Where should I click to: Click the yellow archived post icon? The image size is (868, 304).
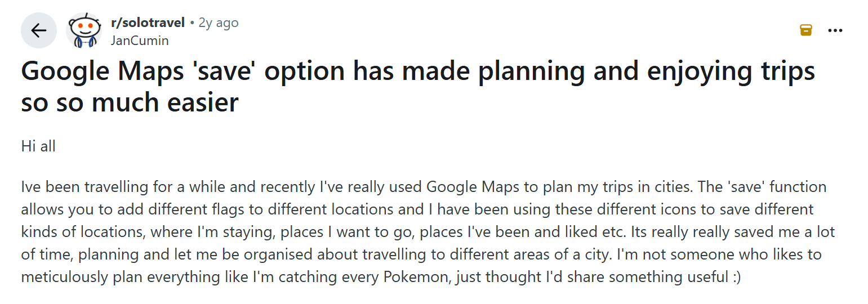click(x=806, y=30)
